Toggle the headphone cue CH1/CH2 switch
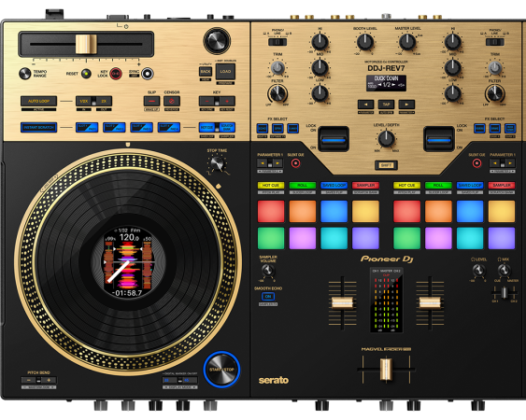 tap(504, 293)
